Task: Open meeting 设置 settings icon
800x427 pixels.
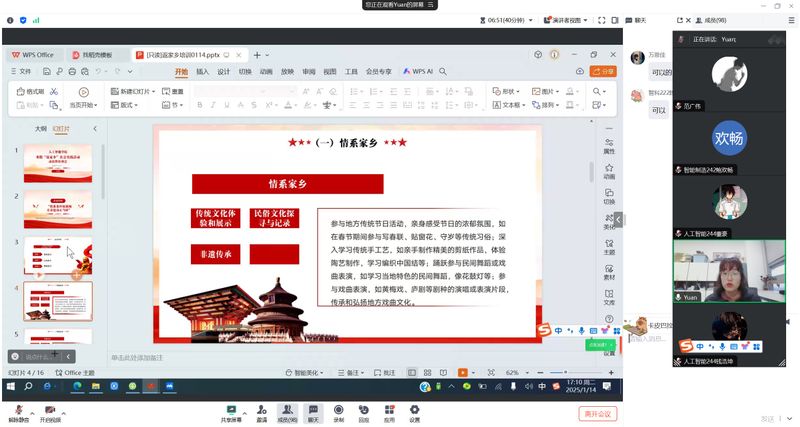Action: (x=414, y=410)
